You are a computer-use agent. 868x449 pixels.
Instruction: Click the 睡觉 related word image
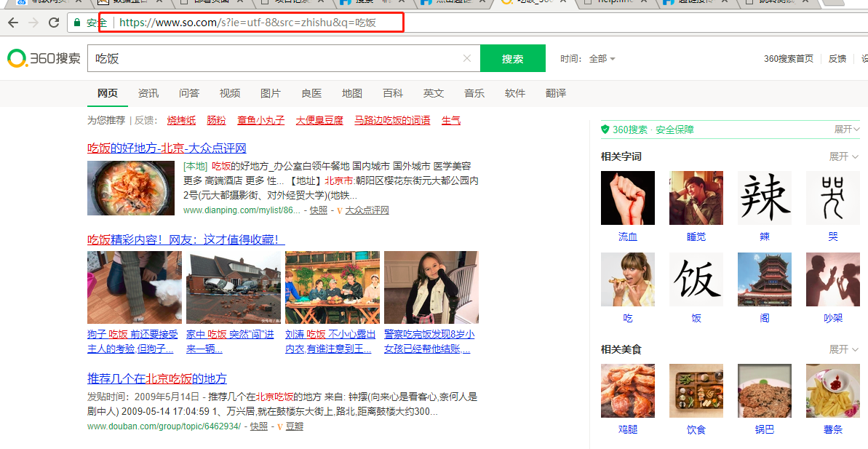pyautogui.click(x=696, y=198)
